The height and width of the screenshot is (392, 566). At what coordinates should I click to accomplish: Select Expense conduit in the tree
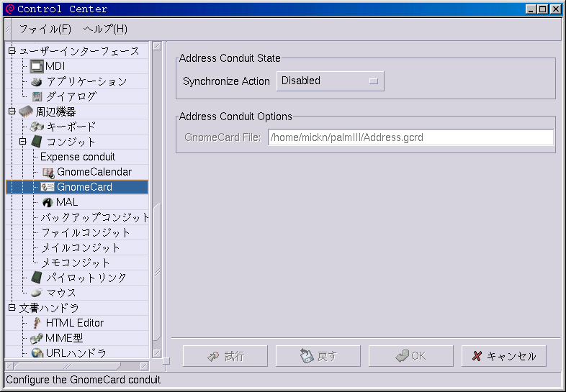77,157
